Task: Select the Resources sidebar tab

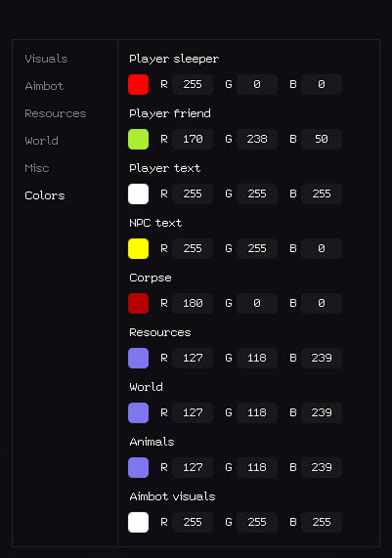Action: point(56,113)
